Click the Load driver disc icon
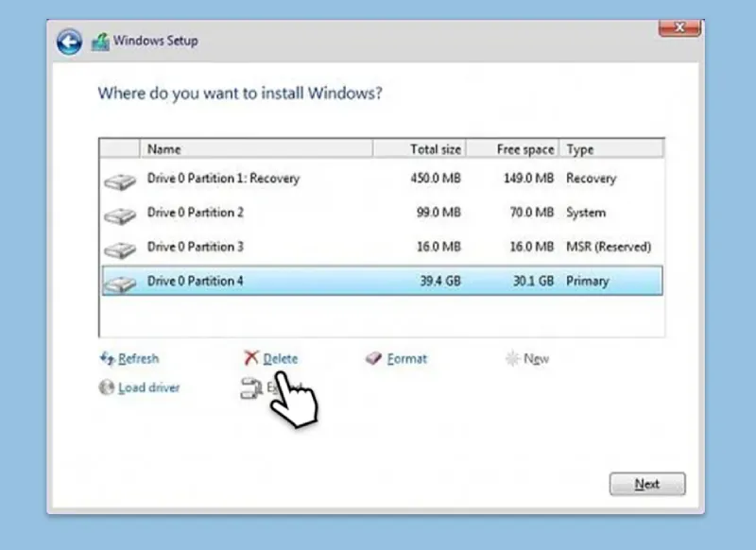 107,387
